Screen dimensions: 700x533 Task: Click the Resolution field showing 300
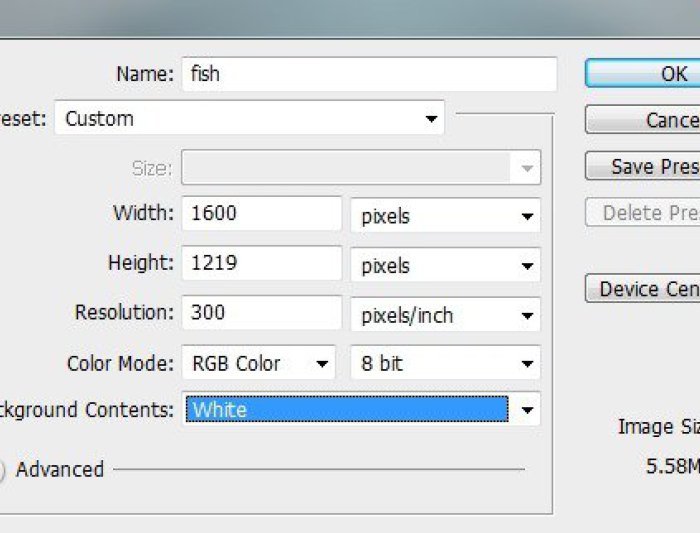click(261, 313)
